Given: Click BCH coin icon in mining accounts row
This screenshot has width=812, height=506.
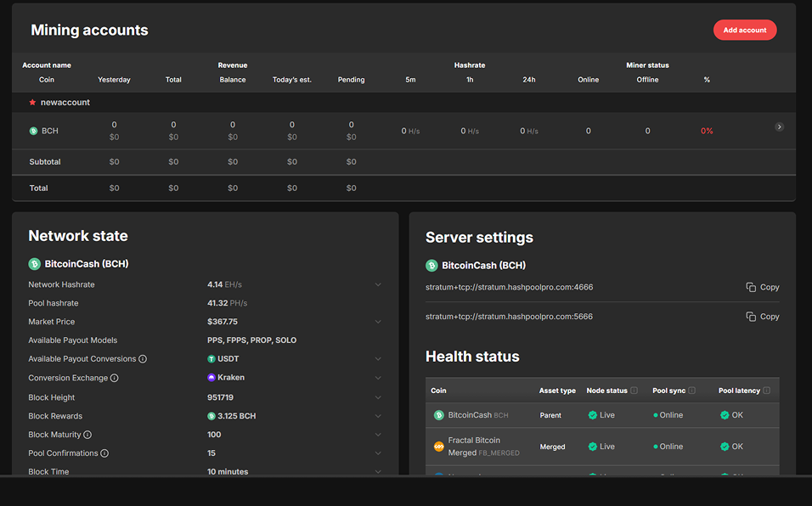Looking at the screenshot, I should [34, 131].
